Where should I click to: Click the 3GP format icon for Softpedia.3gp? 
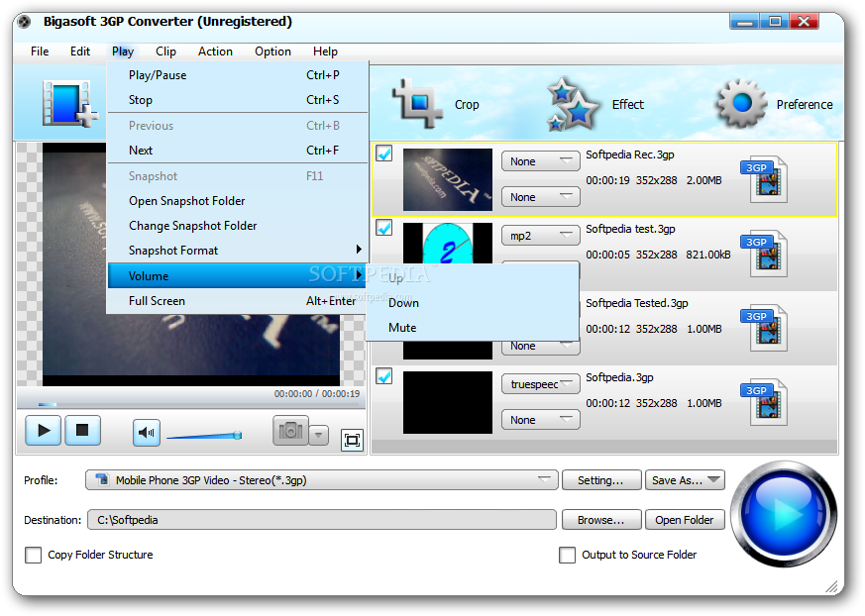click(764, 402)
